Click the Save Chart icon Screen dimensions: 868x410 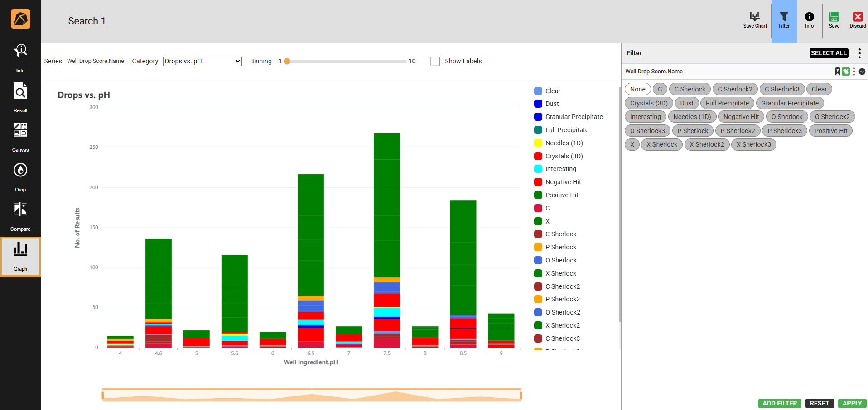[x=755, y=20]
